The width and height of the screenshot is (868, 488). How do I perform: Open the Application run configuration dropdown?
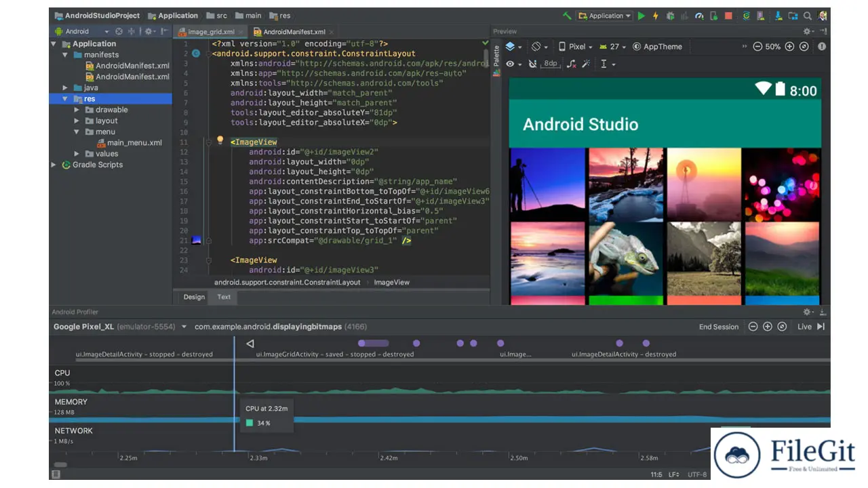(604, 16)
